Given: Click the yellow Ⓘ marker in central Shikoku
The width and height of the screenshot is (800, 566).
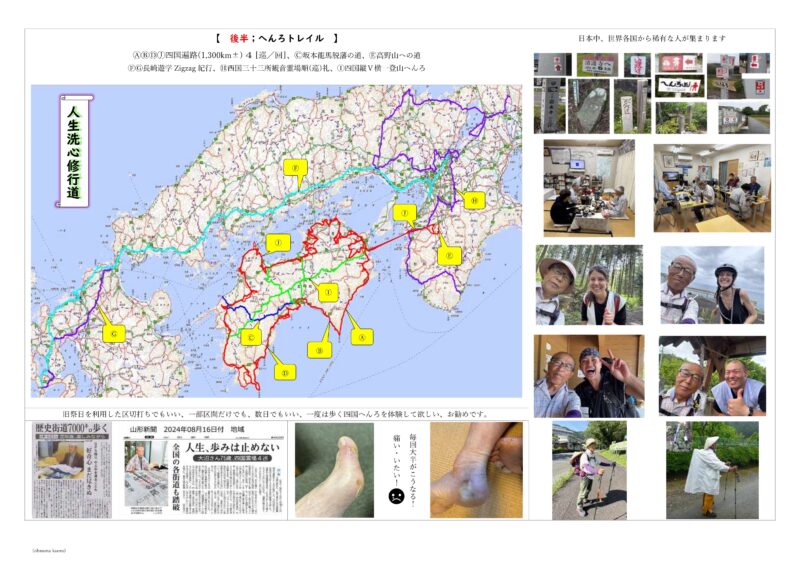Looking at the screenshot, I should (x=326, y=292).
